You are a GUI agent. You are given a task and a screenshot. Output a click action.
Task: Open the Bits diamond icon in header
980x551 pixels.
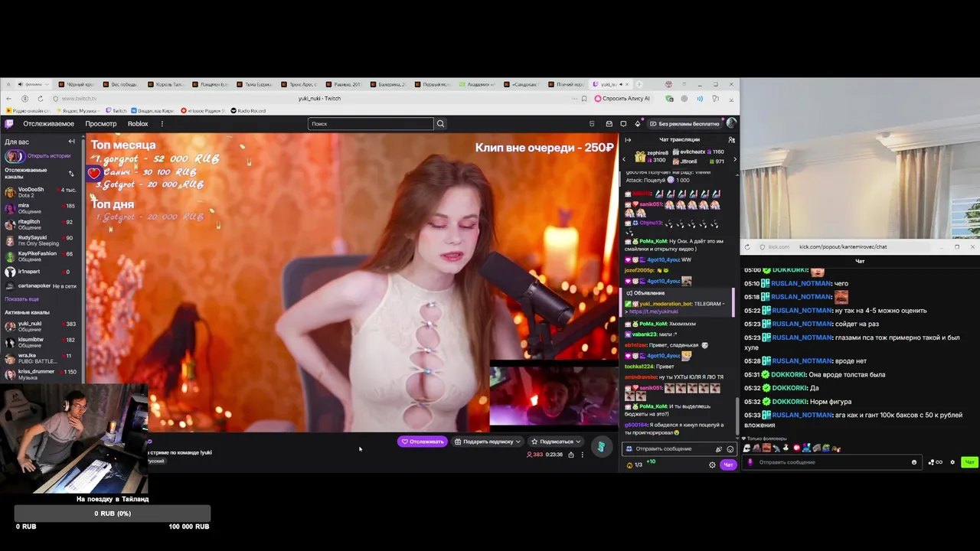coord(637,124)
